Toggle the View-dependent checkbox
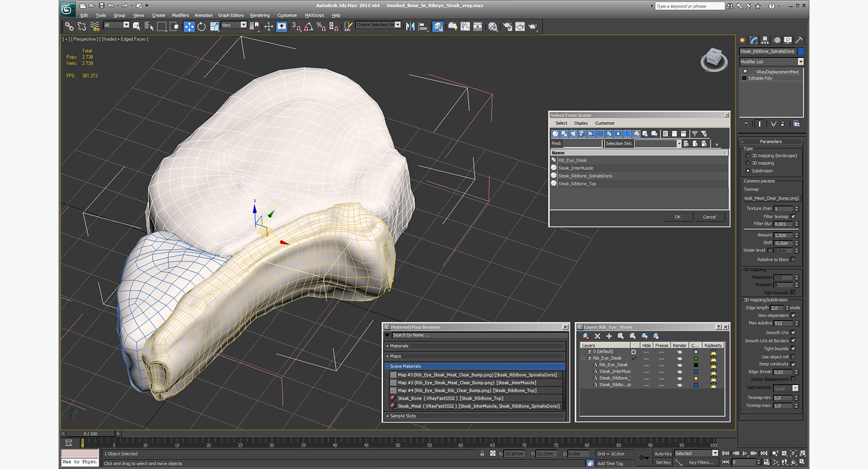This screenshot has width=868, height=469. pos(793,315)
